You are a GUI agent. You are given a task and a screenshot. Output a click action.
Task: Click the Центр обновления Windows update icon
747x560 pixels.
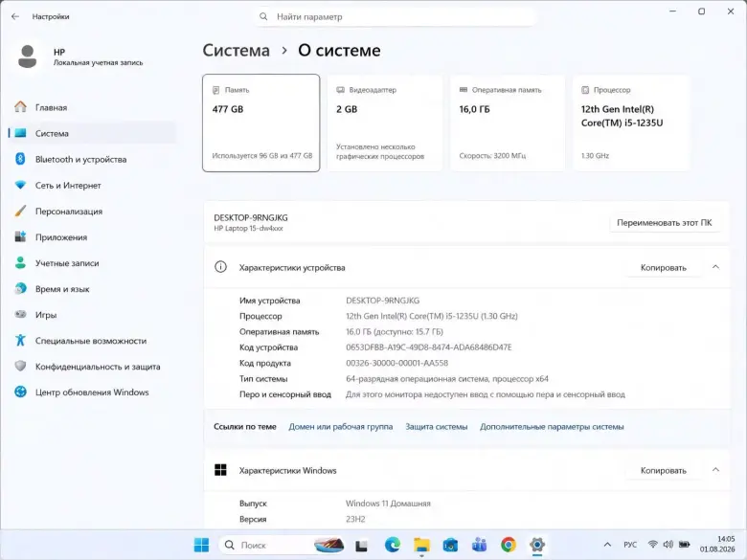point(20,392)
